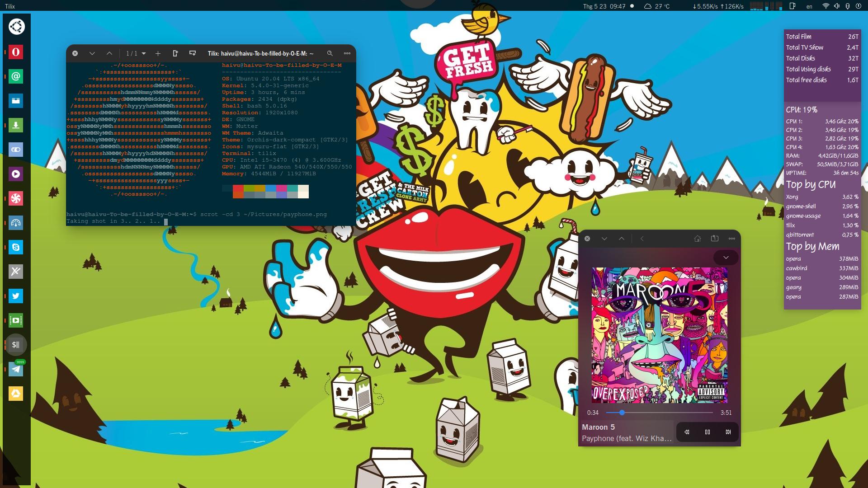Open the Tilix app menu in top bar
The image size is (868, 488).
point(10,6)
